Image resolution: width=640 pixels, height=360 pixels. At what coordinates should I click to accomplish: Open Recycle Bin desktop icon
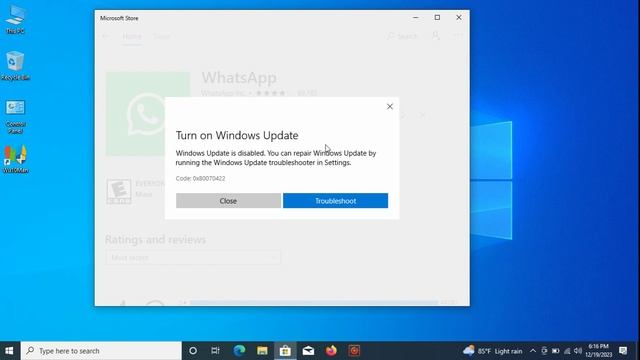tap(16, 66)
